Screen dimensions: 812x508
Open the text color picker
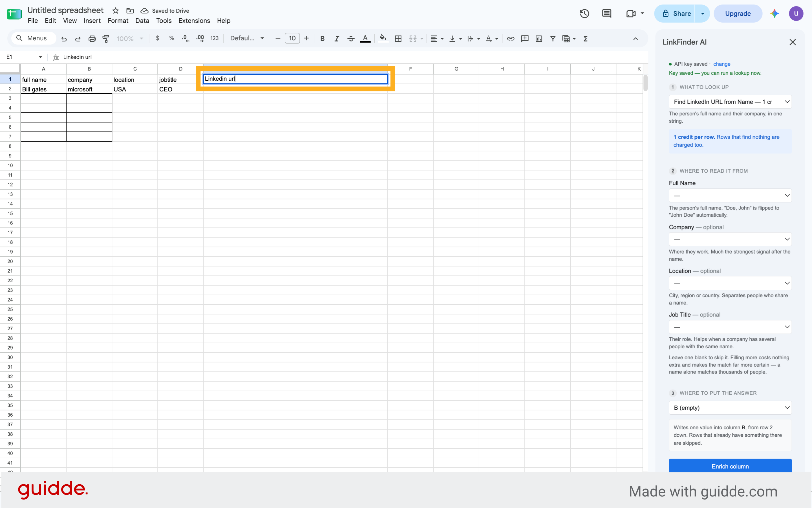click(x=365, y=39)
